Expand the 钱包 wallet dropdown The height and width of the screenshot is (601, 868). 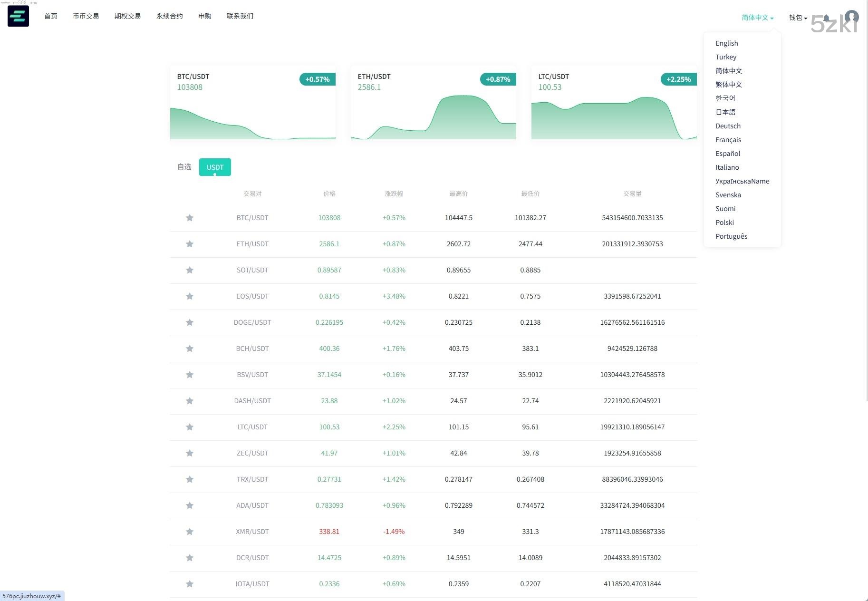click(798, 18)
